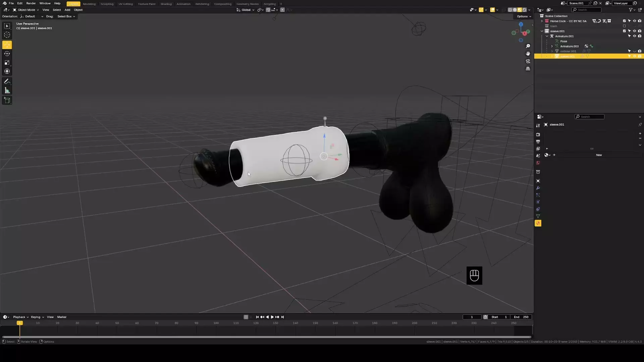Uncheck Horse Cock collection exclude checkbox
The width and height of the screenshot is (644, 362).
(x=624, y=21)
